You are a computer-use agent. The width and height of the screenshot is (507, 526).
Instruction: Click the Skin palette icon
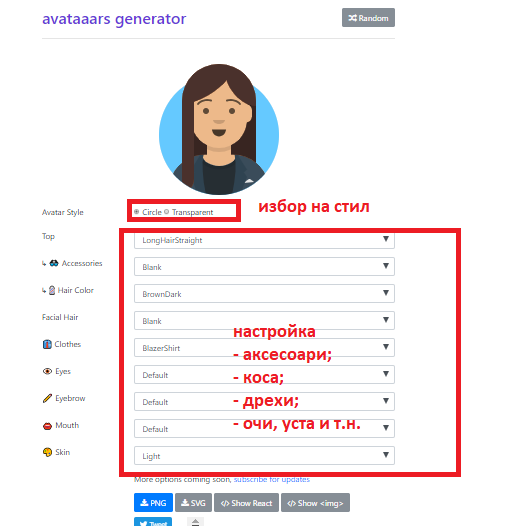click(x=47, y=452)
